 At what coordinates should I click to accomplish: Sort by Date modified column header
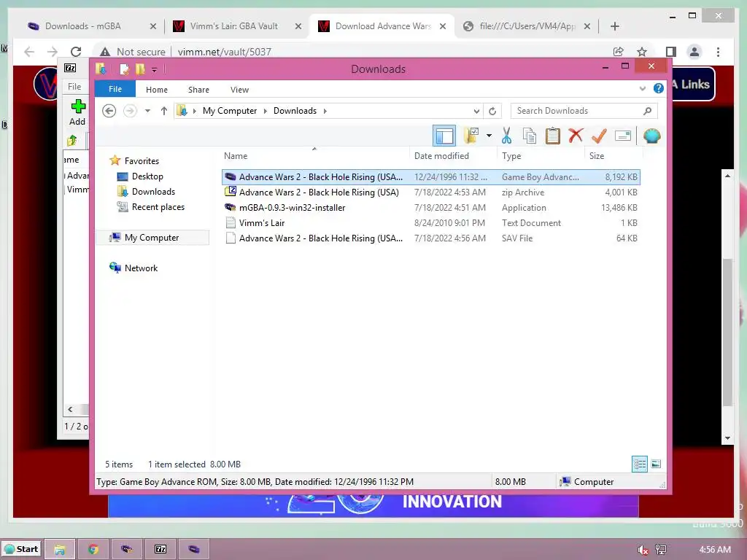(x=441, y=156)
